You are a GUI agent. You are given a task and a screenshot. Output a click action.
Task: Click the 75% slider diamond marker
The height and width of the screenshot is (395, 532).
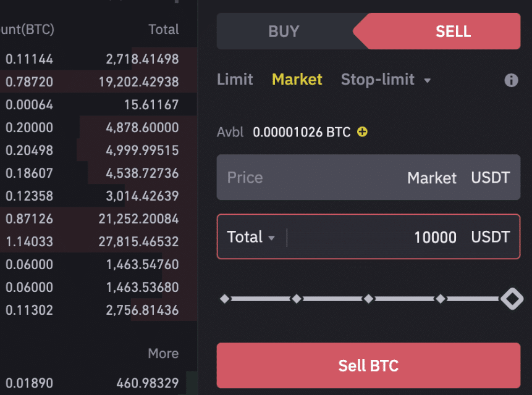tap(441, 299)
